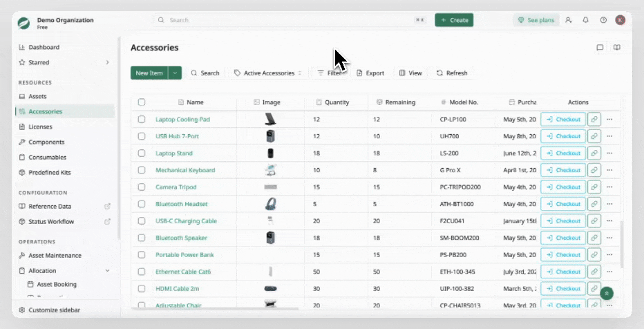Expand the Starred sidebar section
The width and height of the screenshot is (644, 329).
(x=108, y=62)
